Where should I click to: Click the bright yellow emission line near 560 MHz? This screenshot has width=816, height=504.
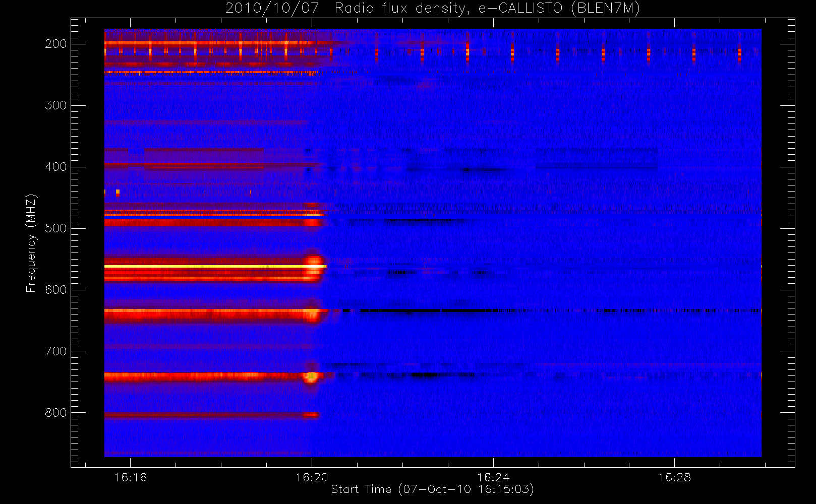click(215, 266)
